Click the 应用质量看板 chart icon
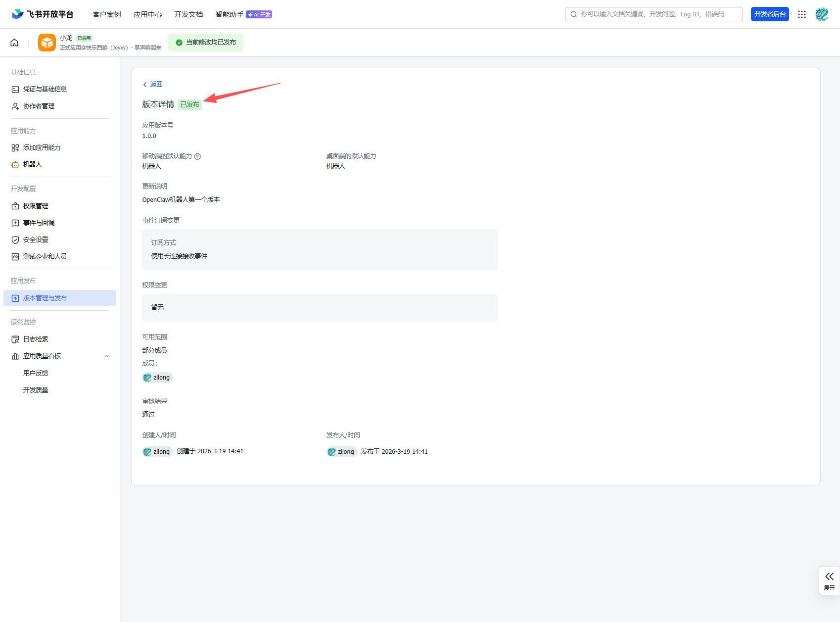The image size is (840, 622). click(x=15, y=356)
